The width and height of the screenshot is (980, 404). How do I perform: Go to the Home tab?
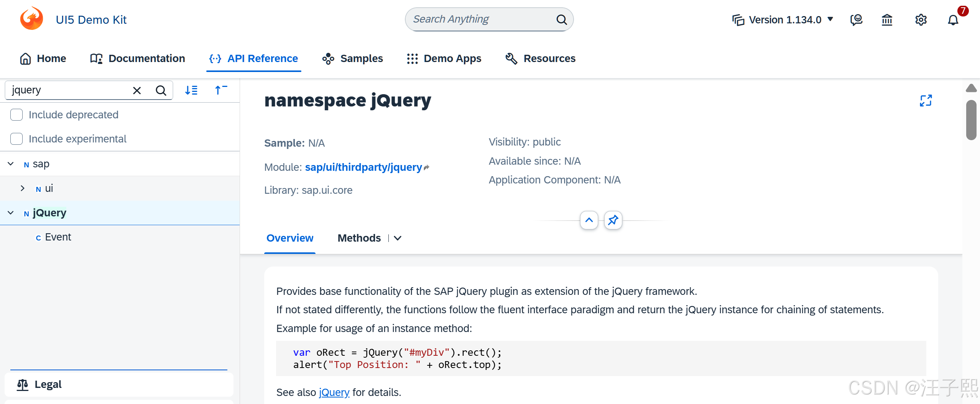click(43, 59)
